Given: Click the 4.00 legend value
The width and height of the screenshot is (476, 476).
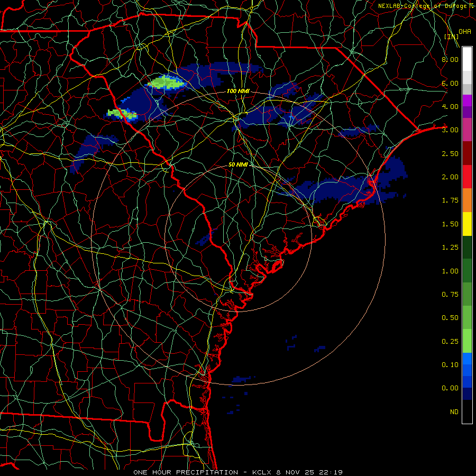Looking at the screenshot, I should point(450,106).
